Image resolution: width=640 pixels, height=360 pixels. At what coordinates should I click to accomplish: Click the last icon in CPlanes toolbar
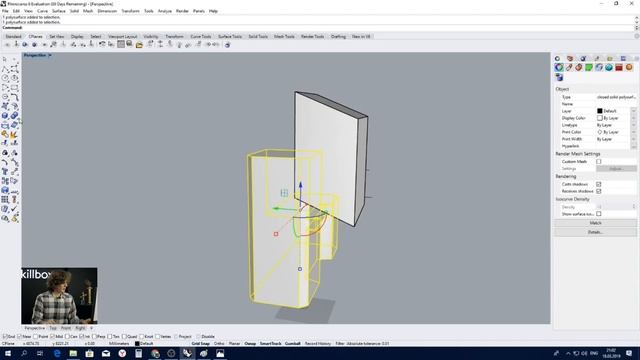pyautogui.click(x=227, y=44)
